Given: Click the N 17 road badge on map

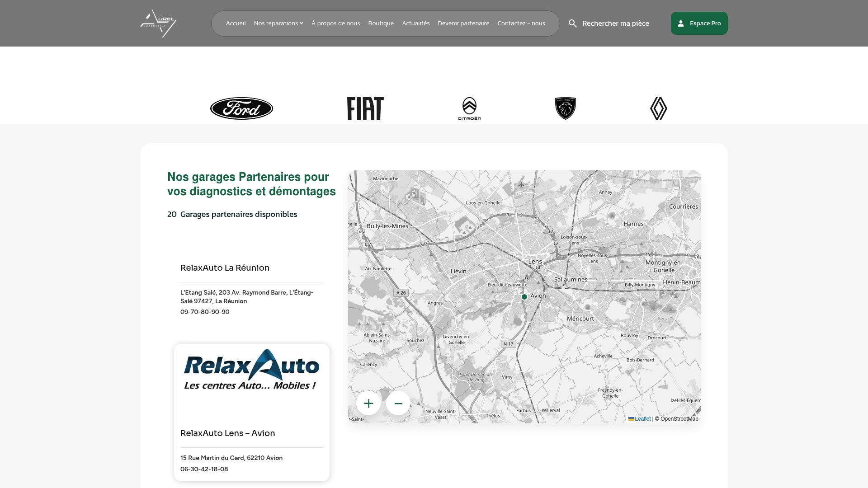Looking at the screenshot, I should pyautogui.click(x=509, y=344).
